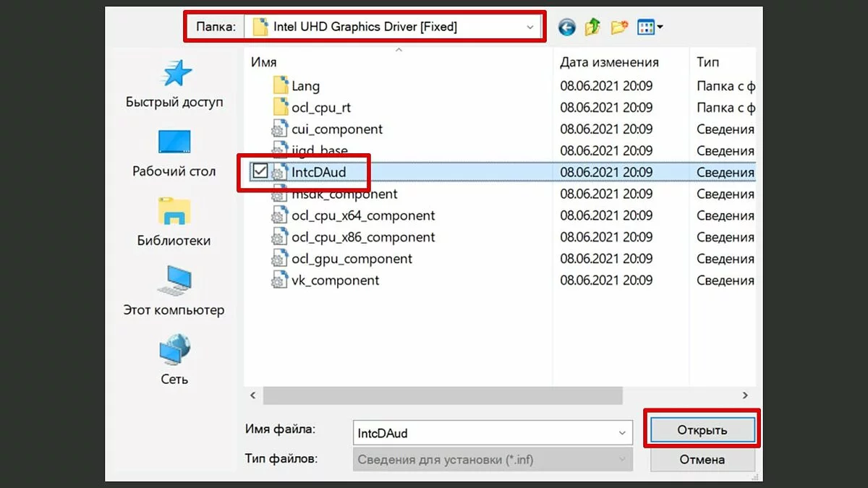
Task: Open This PC (Этот компьютер)
Action: click(174, 291)
